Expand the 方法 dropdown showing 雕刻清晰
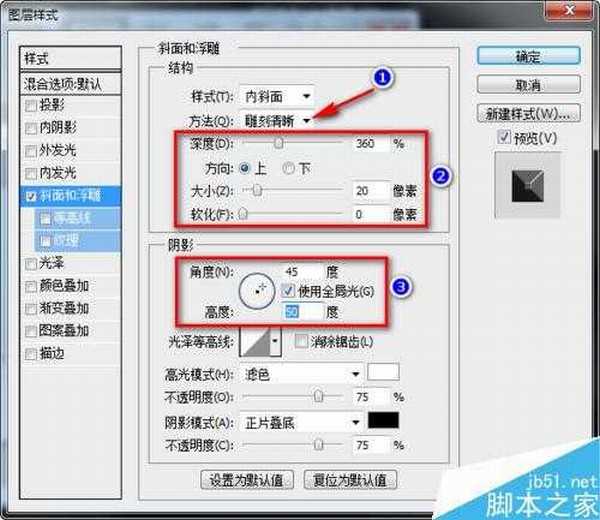 coord(278,120)
